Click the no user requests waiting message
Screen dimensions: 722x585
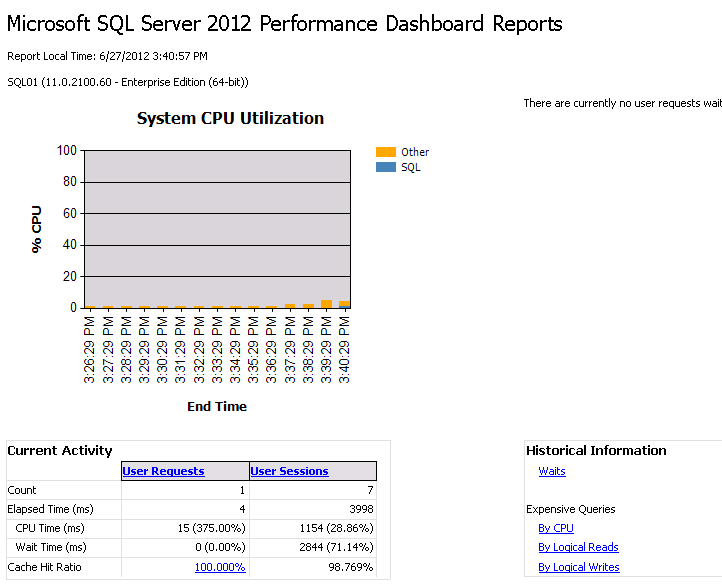(x=623, y=103)
